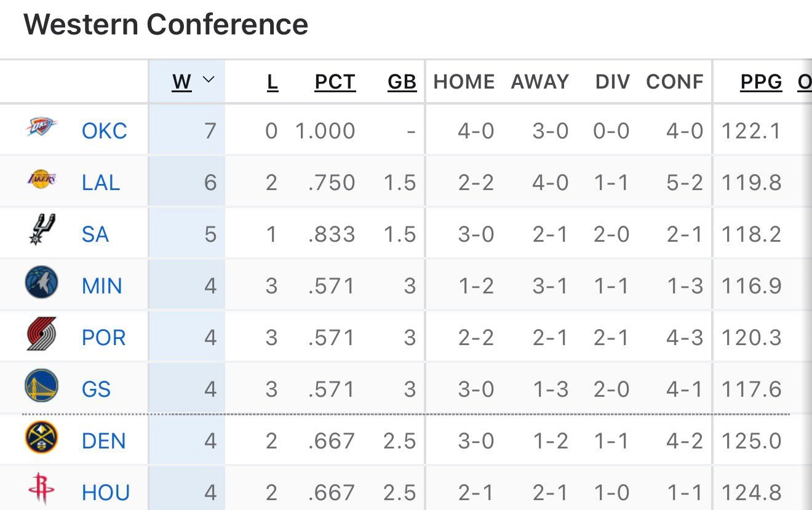Click the Oklahoma City Thunder logo
Image resolution: width=812 pixels, height=510 pixels.
[x=41, y=127]
